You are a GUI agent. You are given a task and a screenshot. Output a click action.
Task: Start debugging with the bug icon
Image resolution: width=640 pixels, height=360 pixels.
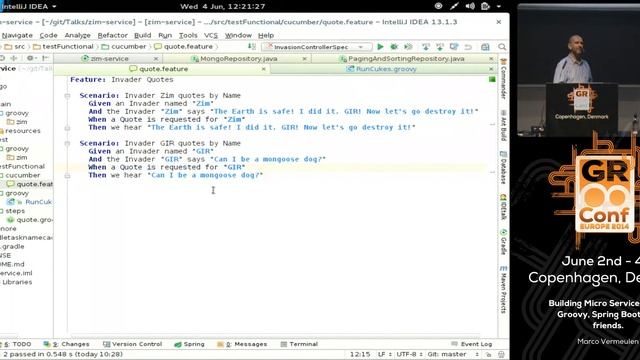pos(394,47)
